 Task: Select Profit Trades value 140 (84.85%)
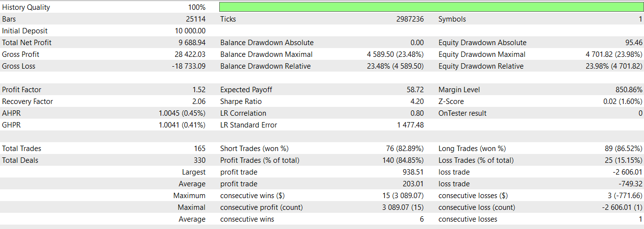(x=403, y=160)
